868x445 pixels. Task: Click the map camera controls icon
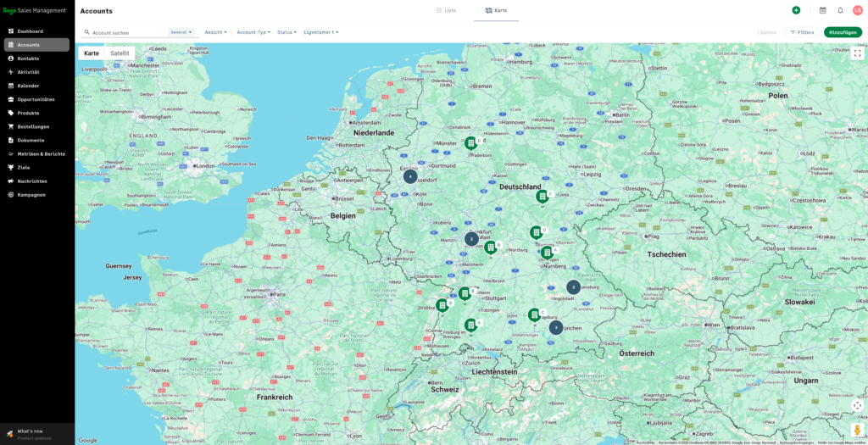(857, 405)
